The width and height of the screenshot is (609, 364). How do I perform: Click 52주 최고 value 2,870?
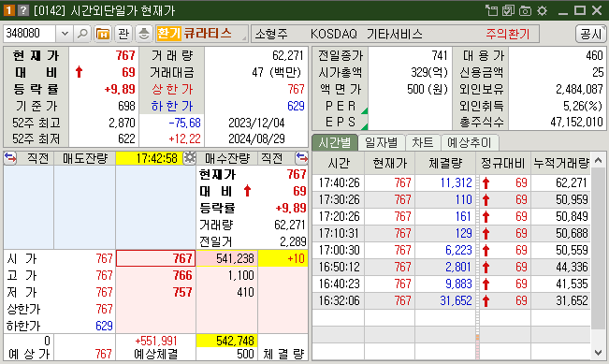pyautogui.click(x=122, y=124)
